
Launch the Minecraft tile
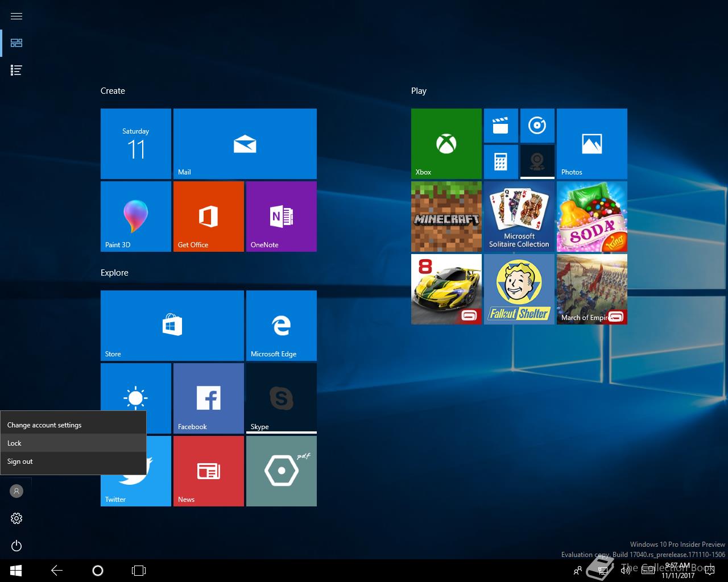pos(446,217)
